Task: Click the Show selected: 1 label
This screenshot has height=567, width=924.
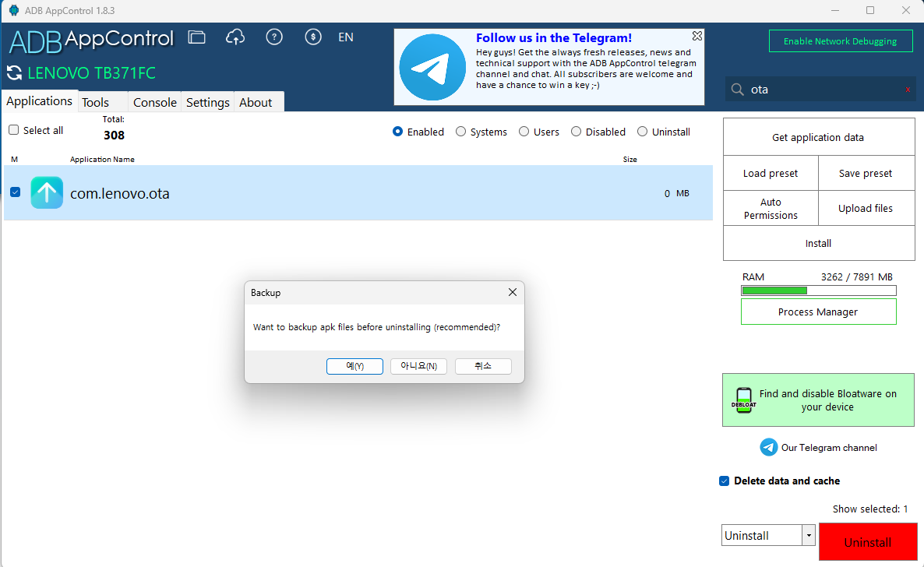Action: [x=869, y=509]
